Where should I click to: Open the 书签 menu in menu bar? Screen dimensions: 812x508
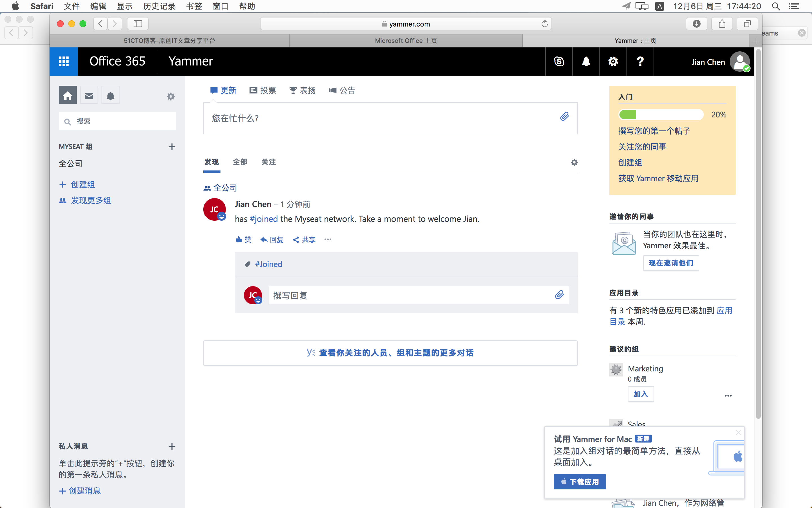194,6
